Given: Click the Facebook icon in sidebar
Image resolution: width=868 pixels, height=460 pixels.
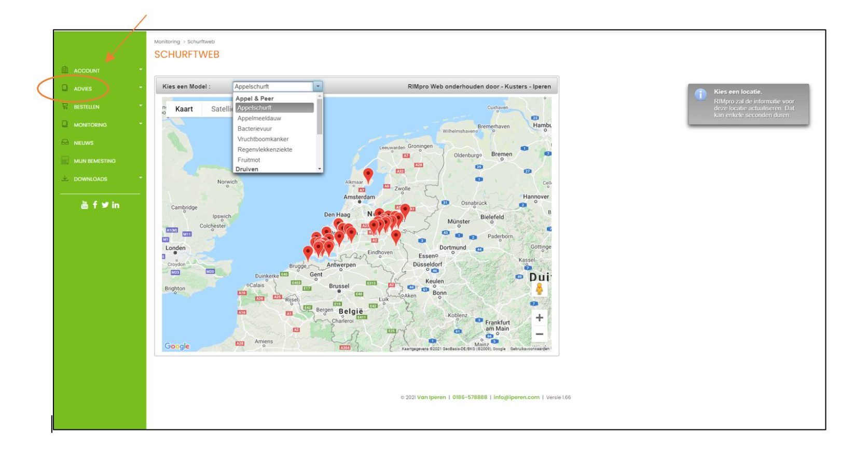Looking at the screenshot, I should click(x=95, y=205).
